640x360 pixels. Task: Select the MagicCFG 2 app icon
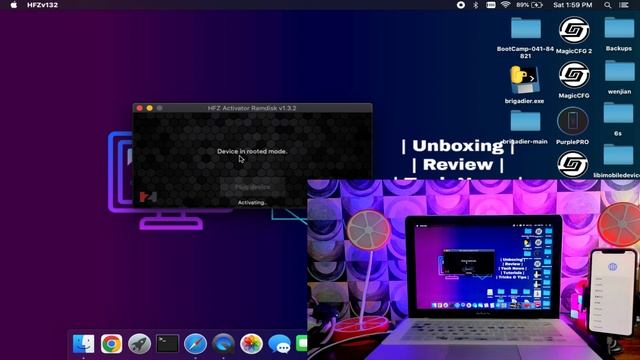pyautogui.click(x=574, y=30)
